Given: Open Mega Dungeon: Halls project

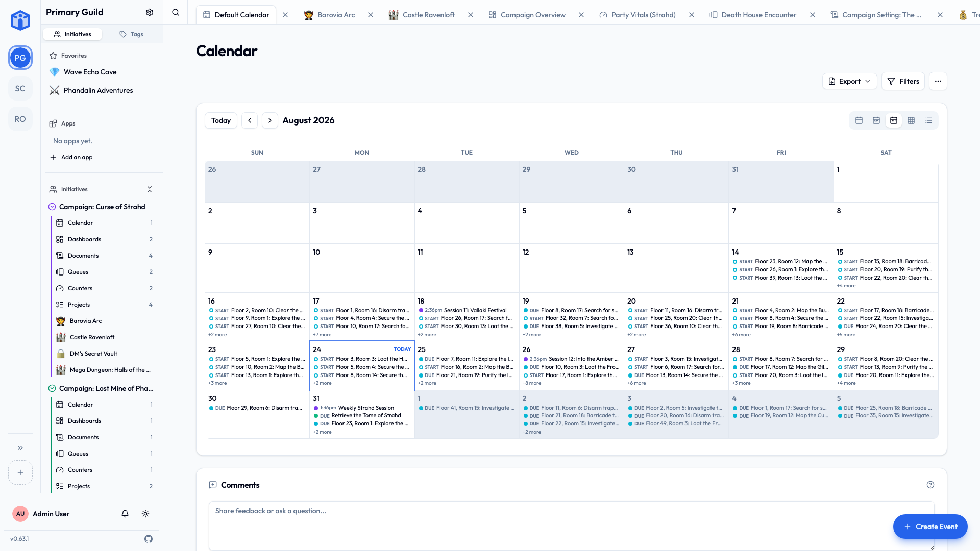Looking at the screenshot, I should [104, 370].
